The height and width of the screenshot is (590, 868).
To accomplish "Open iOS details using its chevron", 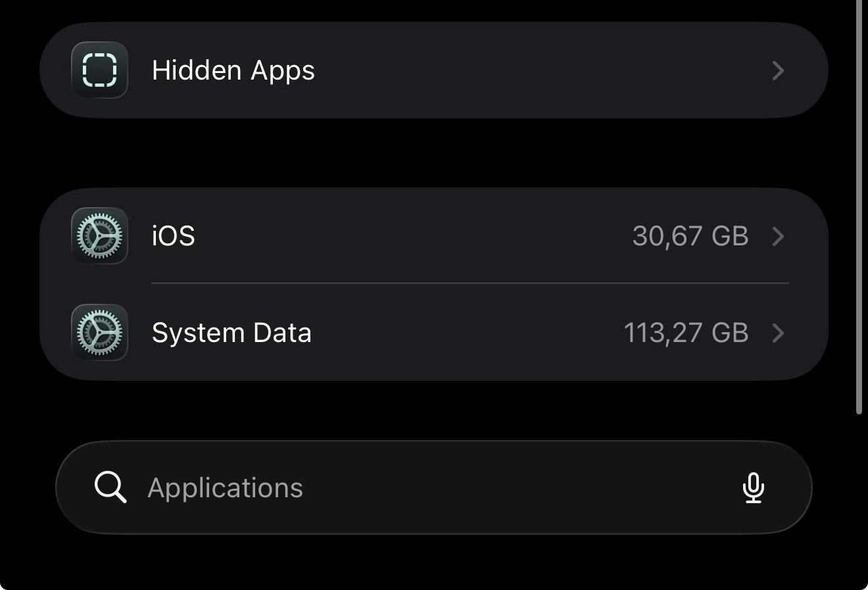I will click(778, 236).
